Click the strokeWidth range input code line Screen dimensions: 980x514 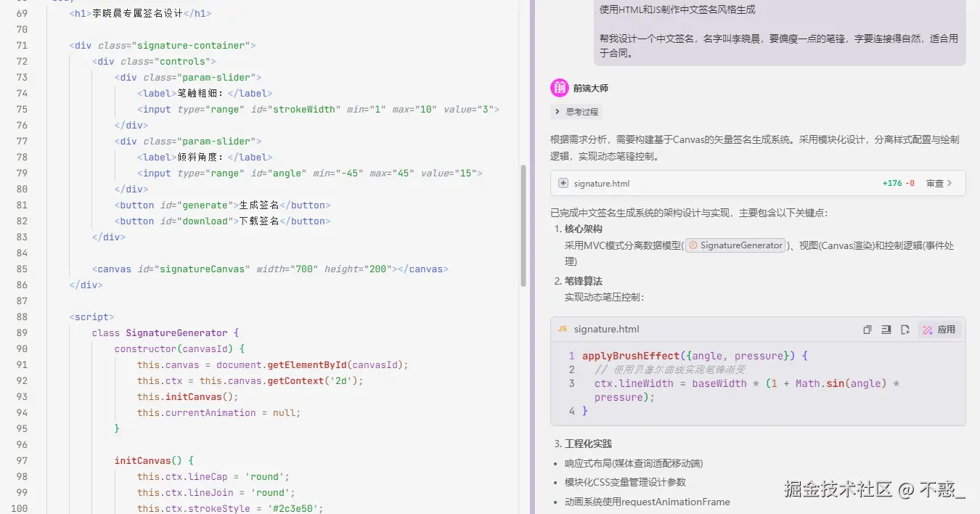[318, 109]
